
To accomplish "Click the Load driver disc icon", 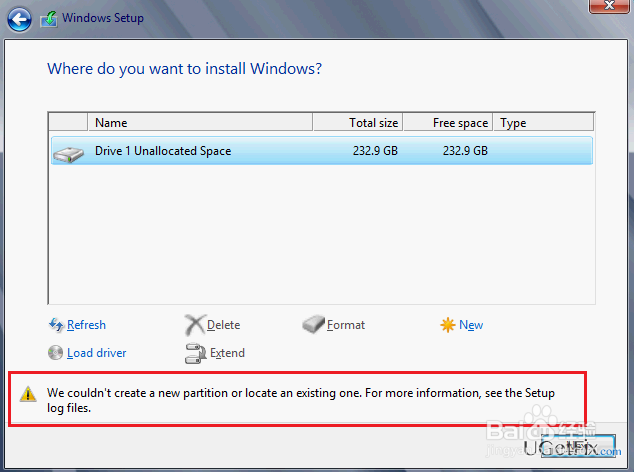I will (55, 353).
